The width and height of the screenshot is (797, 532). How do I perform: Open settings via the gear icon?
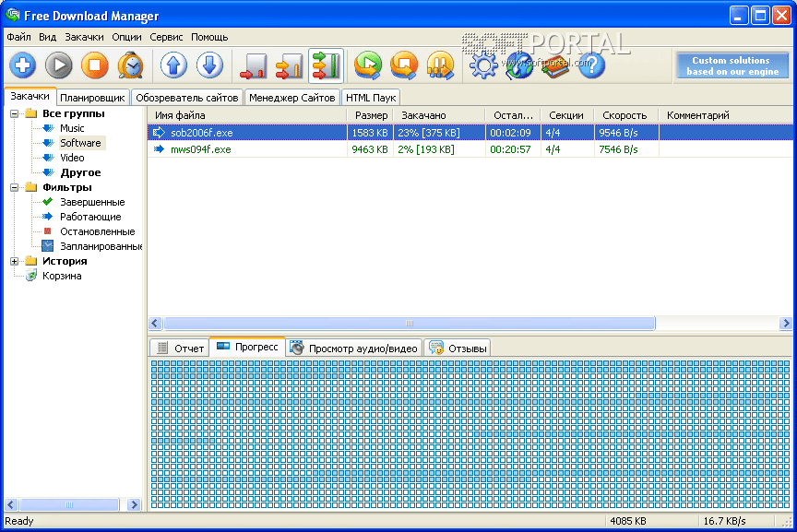(482, 65)
